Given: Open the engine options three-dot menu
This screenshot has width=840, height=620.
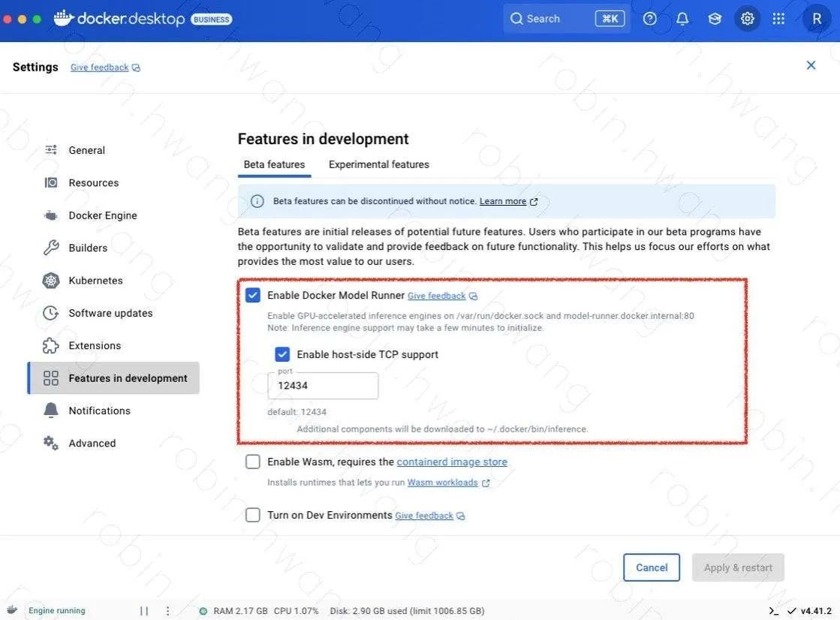Looking at the screenshot, I should 167,611.
